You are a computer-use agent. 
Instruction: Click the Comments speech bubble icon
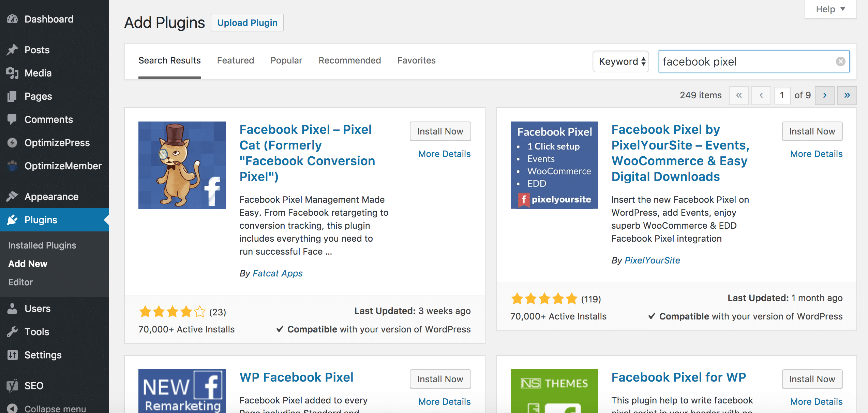(x=12, y=119)
